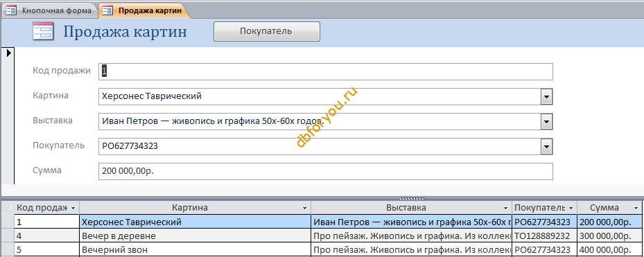Click the datasheet select-all corner box
Viewport: 644px width, 257px height.
[x=8, y=208]
